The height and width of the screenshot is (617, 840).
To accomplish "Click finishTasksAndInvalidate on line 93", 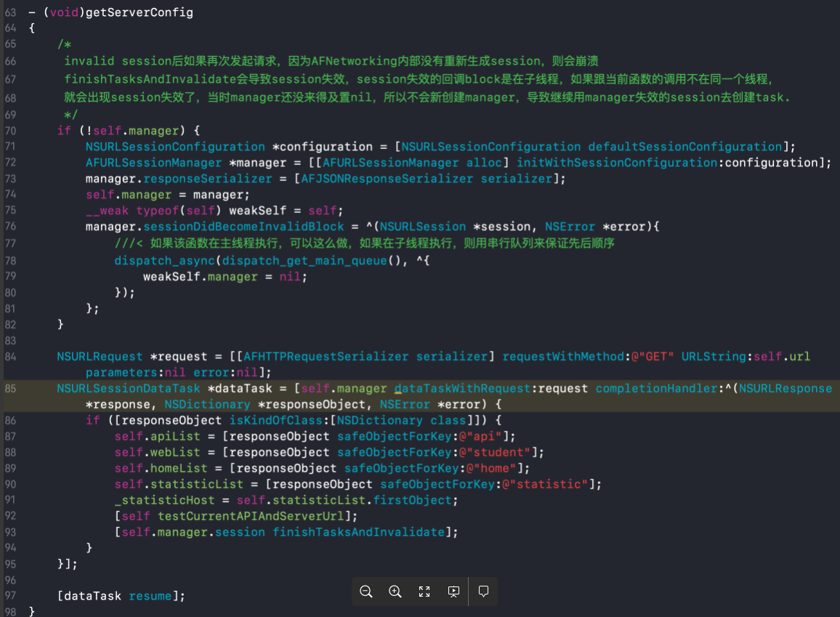I will point(358,533).
